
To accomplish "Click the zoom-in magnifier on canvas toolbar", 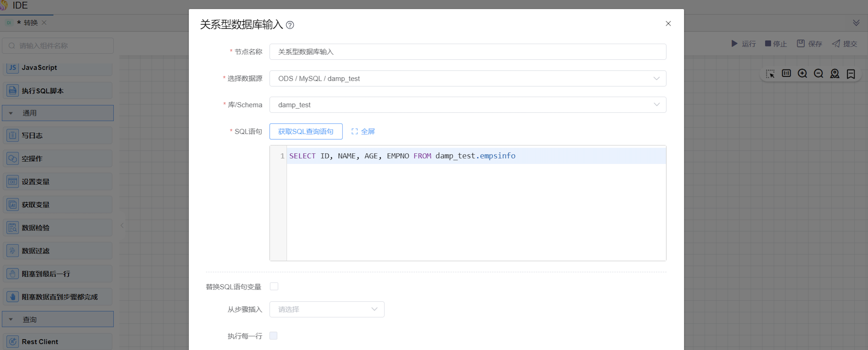I will click(x=802, y=74).
